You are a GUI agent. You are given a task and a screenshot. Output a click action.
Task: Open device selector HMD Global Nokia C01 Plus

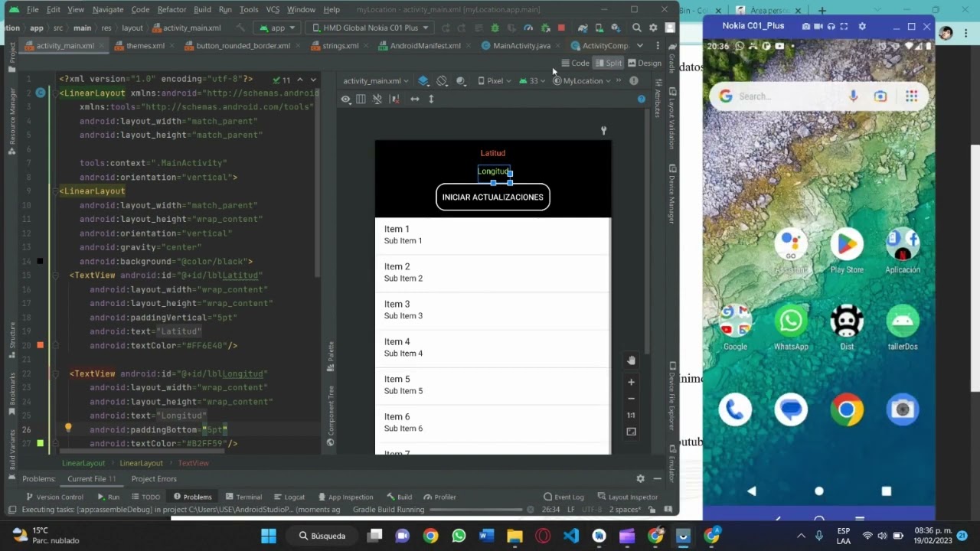tap(371, 28)
